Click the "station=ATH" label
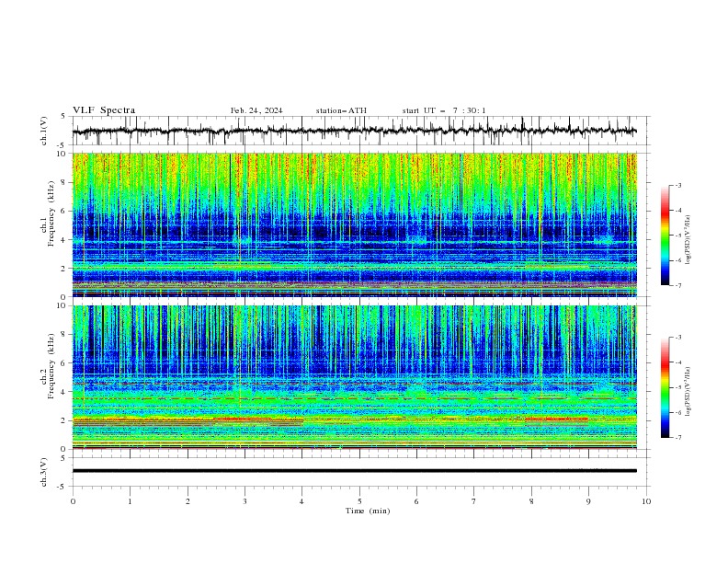The height and width of the screenshot is (563, 728). 341,110
